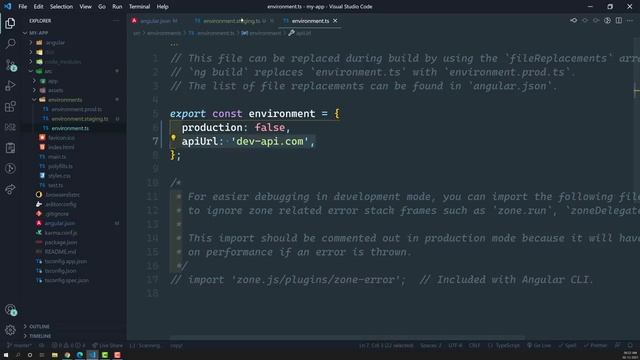Click the UTF-8 encoding indicator
Screen dimensions: 640x360
click(455, 345)
